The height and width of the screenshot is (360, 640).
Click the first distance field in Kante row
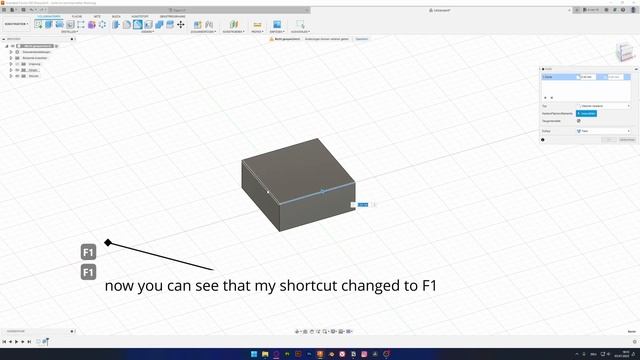click(588, 77)
